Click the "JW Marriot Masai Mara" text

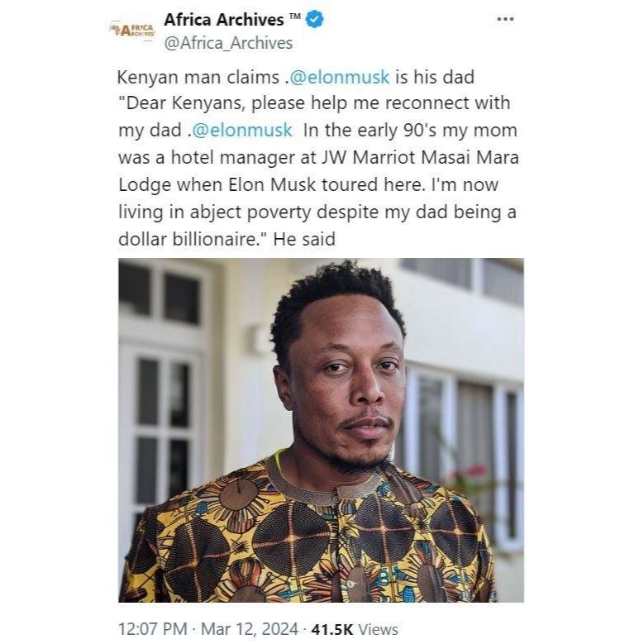[x=431, y=157]
